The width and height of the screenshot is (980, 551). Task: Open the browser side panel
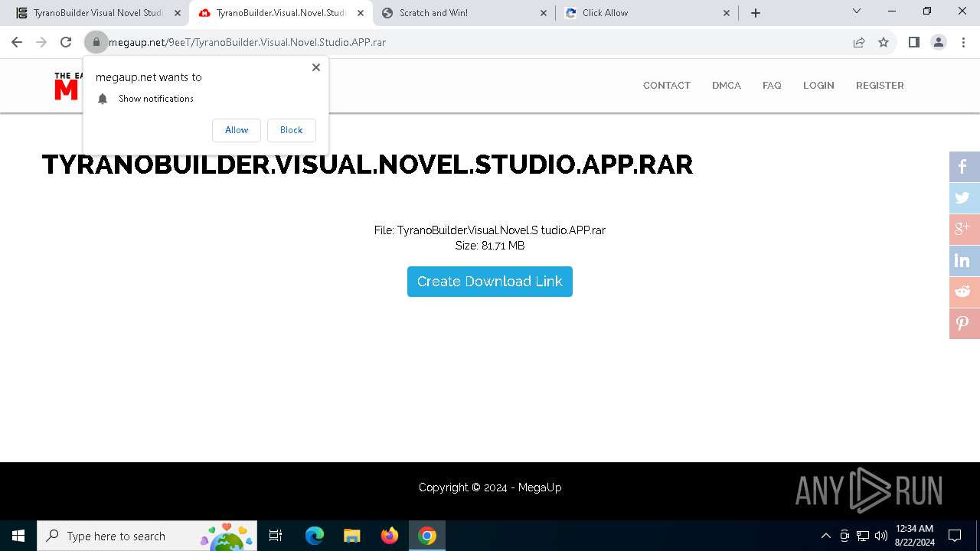(x=913, y=42)
